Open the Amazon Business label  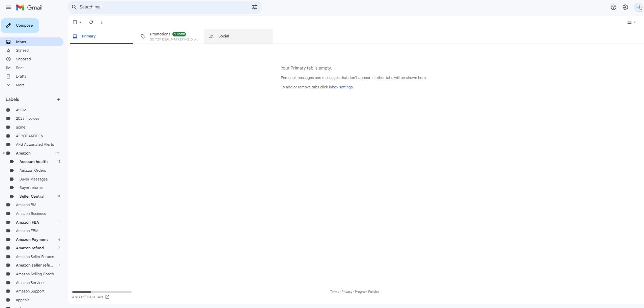click(32, 214)
